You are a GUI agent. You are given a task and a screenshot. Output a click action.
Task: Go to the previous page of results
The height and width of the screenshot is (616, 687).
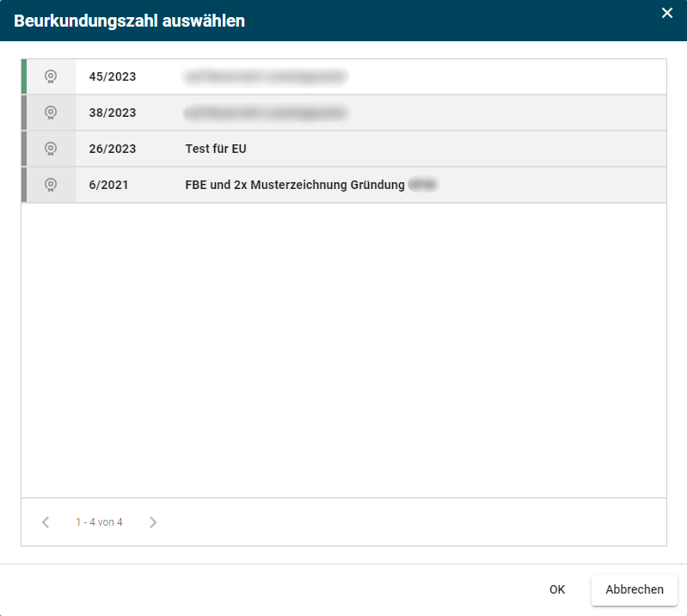(x=46, y=521)
